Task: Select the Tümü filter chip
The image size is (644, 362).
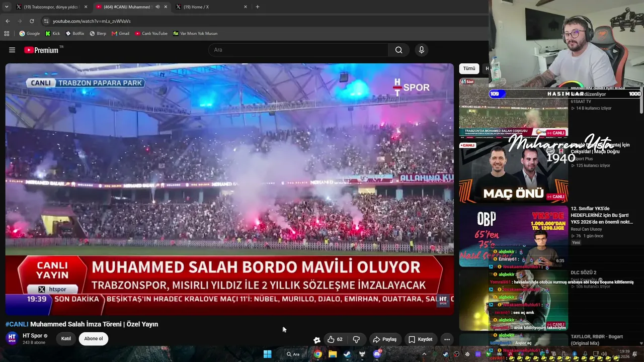Action: 469,68
